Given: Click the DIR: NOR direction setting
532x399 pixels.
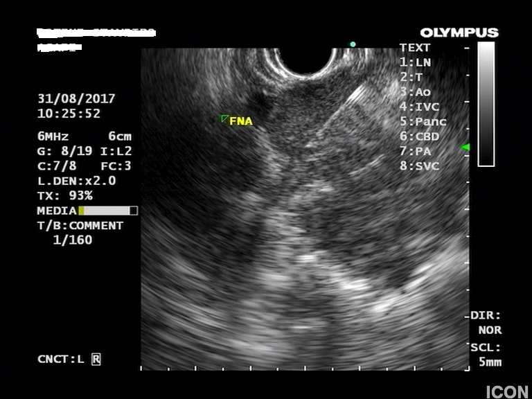Looking at the screenshot, I should pos(486,322).
